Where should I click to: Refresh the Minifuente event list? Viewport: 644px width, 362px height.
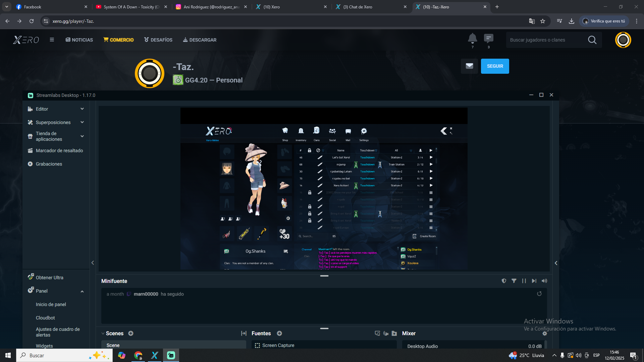click(x=539, y=294)
